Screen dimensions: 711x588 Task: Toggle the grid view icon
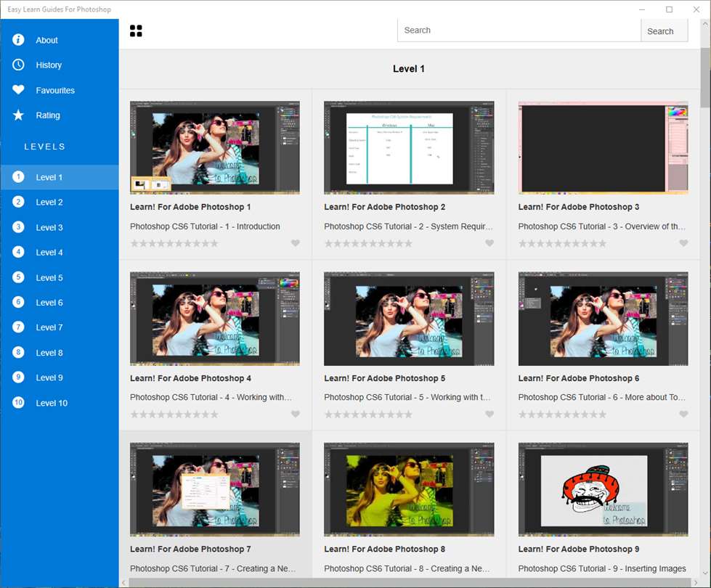[136, 30]
